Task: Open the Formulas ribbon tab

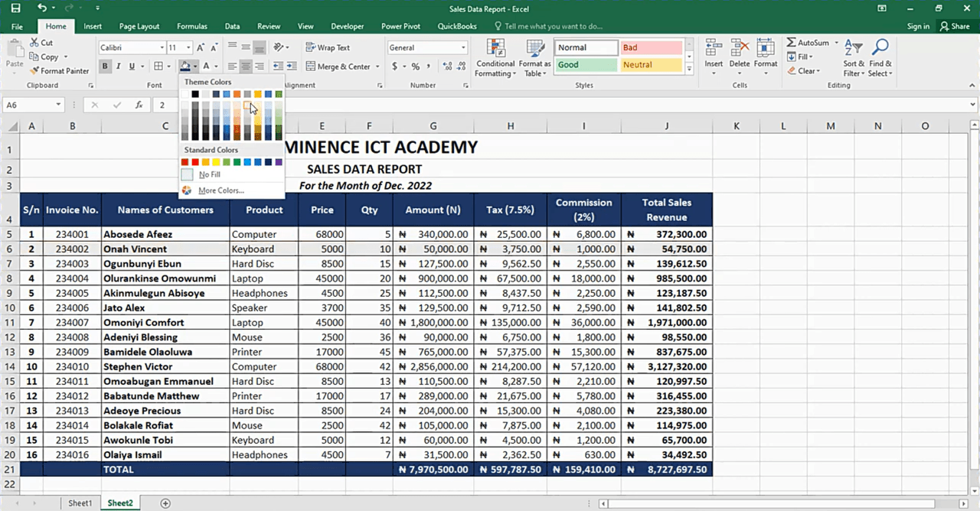Action: [194, 26]
